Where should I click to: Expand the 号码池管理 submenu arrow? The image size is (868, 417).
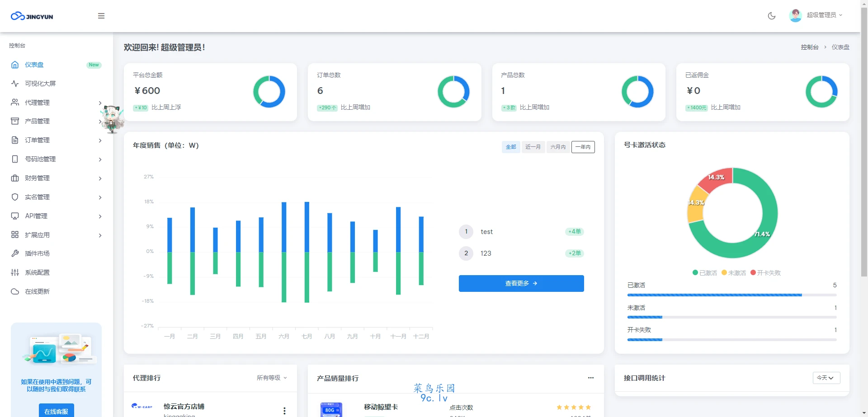[x=100, y=159]
